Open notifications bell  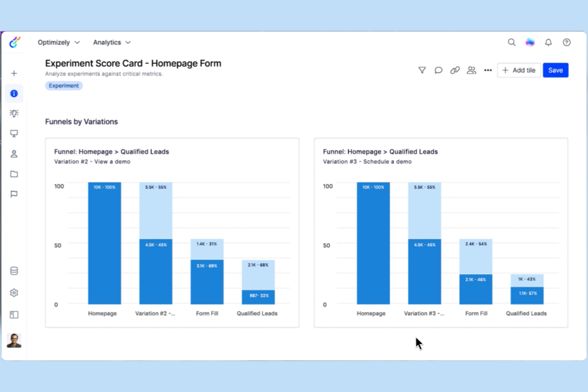pyautogui.click(x=549, y=42)
